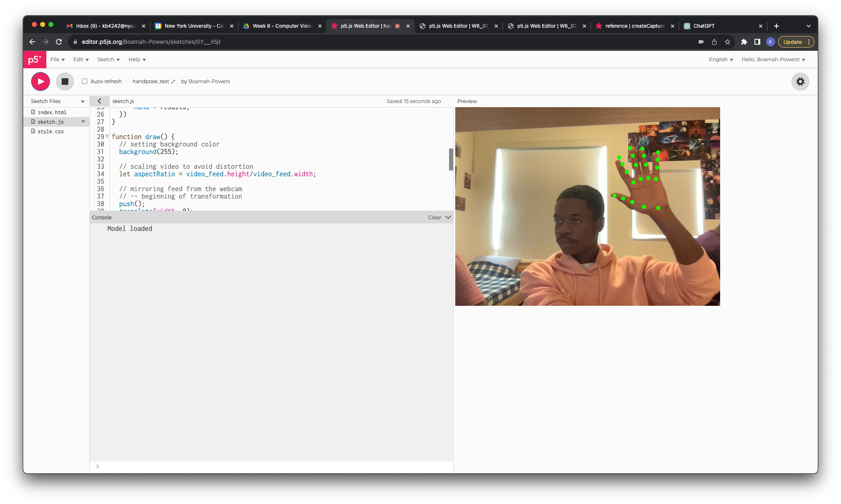Click camera access indicator in address bar
Viewport: 841px width, 504px height.
(x=701, y=42)
